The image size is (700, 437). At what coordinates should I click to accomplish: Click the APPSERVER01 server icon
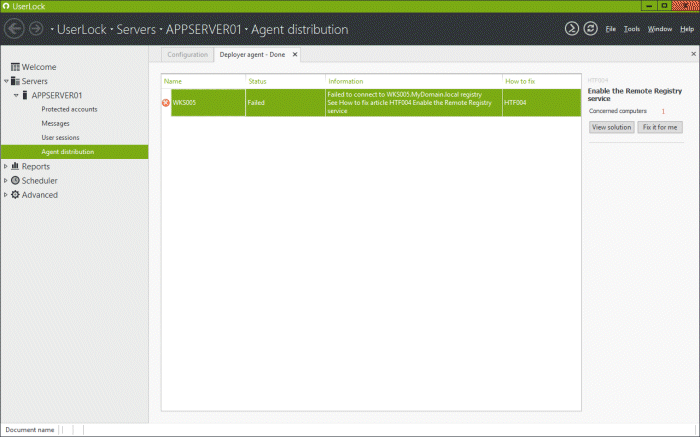(25, 95)
